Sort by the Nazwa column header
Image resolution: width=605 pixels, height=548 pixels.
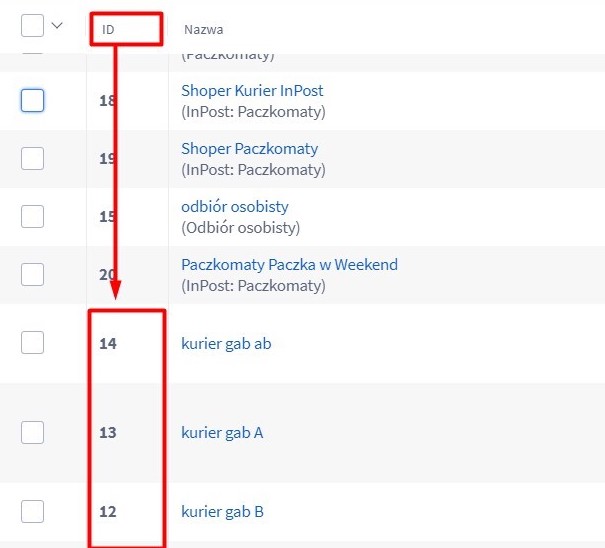(x=203, y=30)
